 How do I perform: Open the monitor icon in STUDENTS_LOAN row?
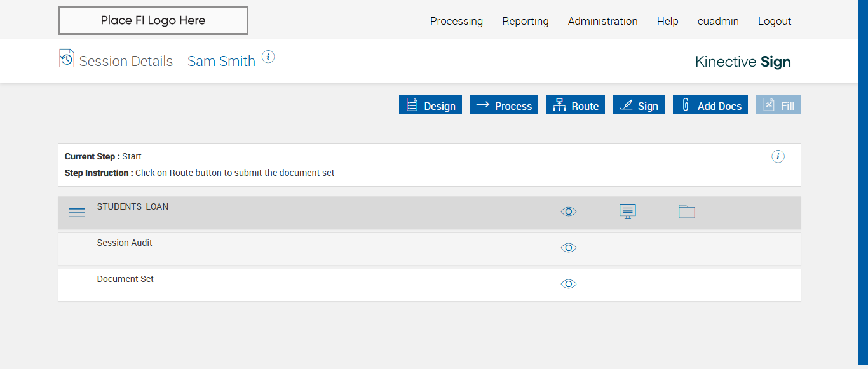[x=628, y=211]
